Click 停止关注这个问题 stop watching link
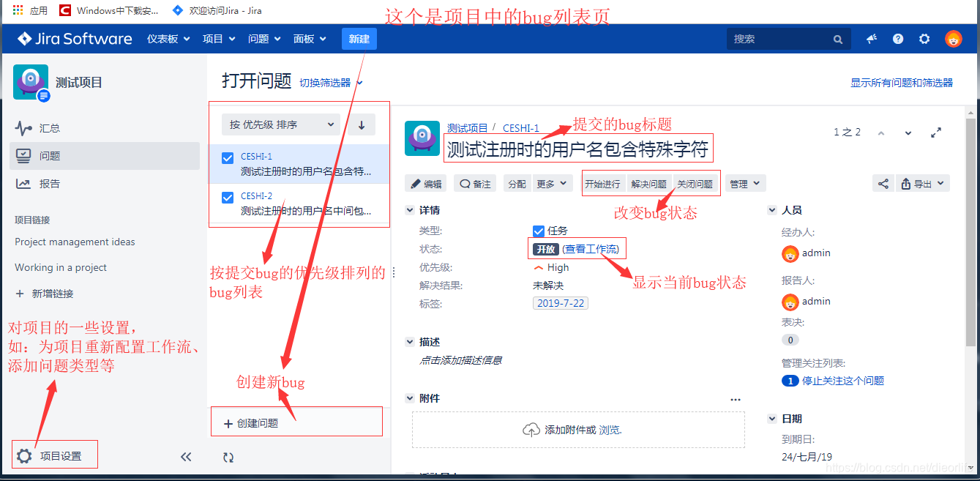Viewport: 980px width, 481px height. [843, 381]
